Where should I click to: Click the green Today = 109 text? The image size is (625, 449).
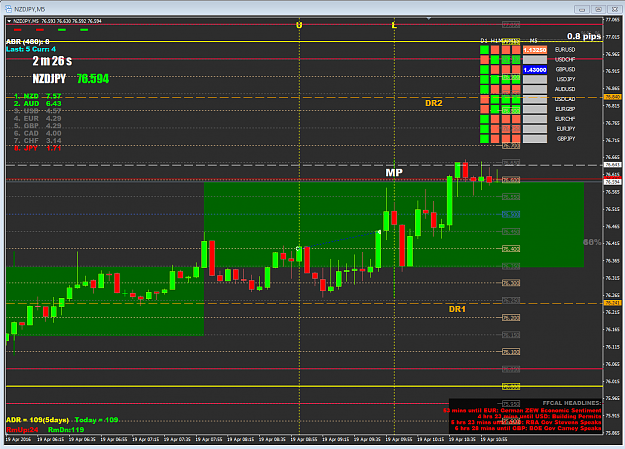[96, 420]
